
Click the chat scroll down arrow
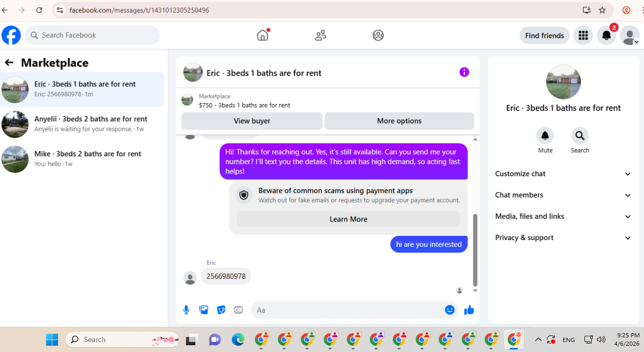tap(475, 290)
